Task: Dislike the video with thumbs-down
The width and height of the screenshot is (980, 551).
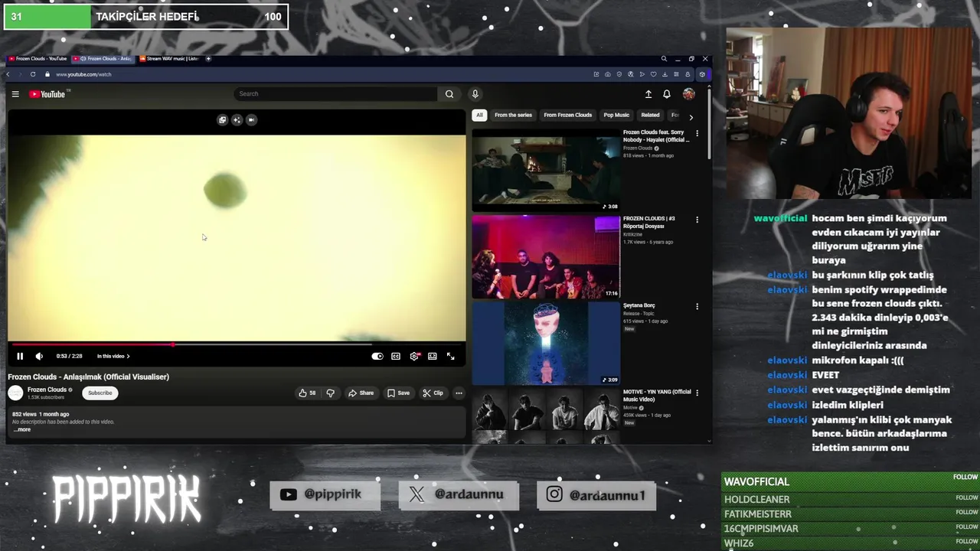Action: coord(331,393)
